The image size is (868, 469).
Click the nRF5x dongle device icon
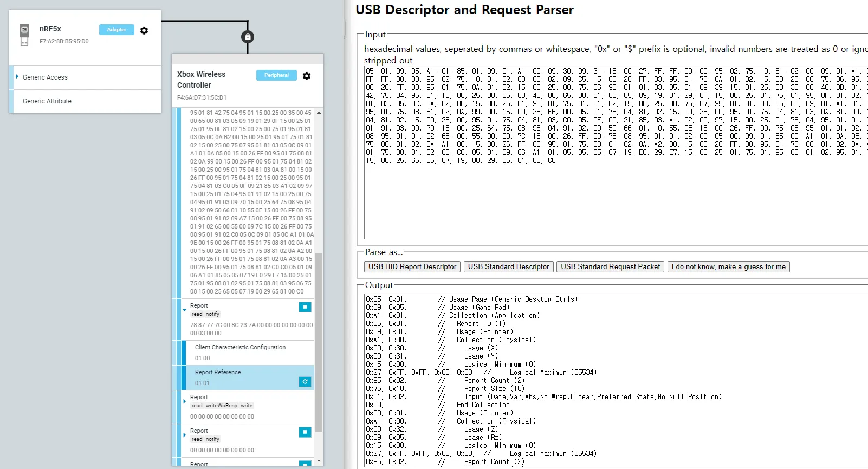coord(24,35)
